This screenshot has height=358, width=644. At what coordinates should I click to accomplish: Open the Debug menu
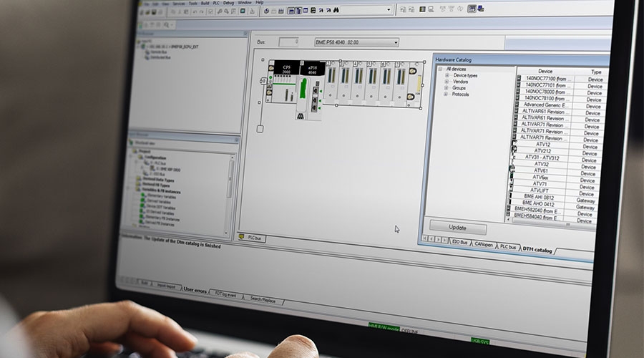[x=228, y=3]
